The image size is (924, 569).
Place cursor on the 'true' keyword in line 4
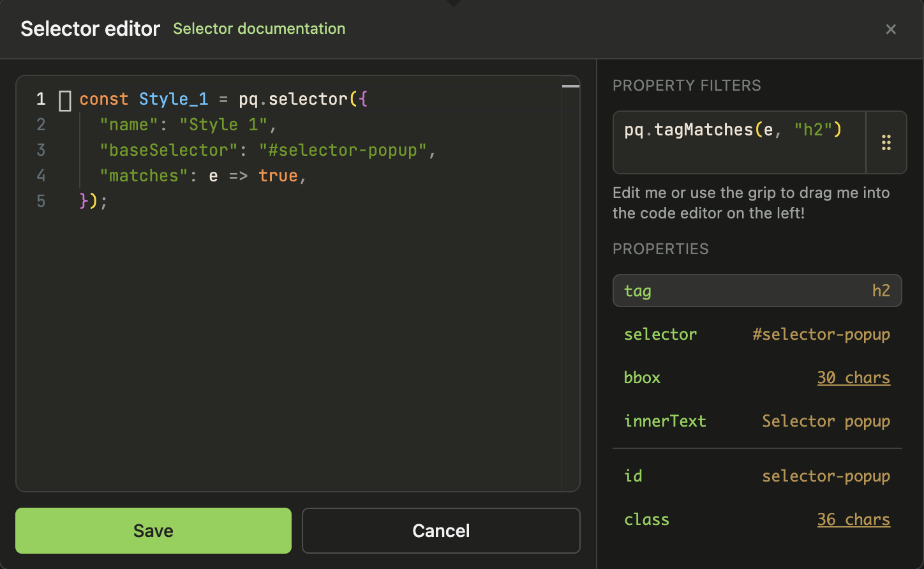278,176
